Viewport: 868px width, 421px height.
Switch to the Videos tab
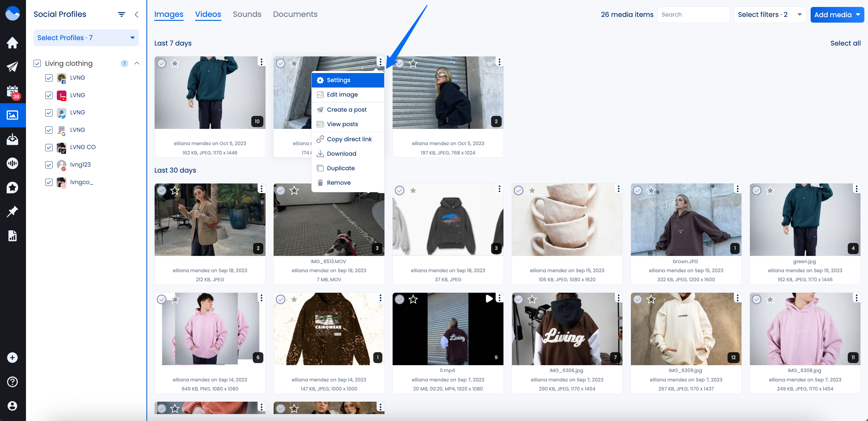coord(208,14)
